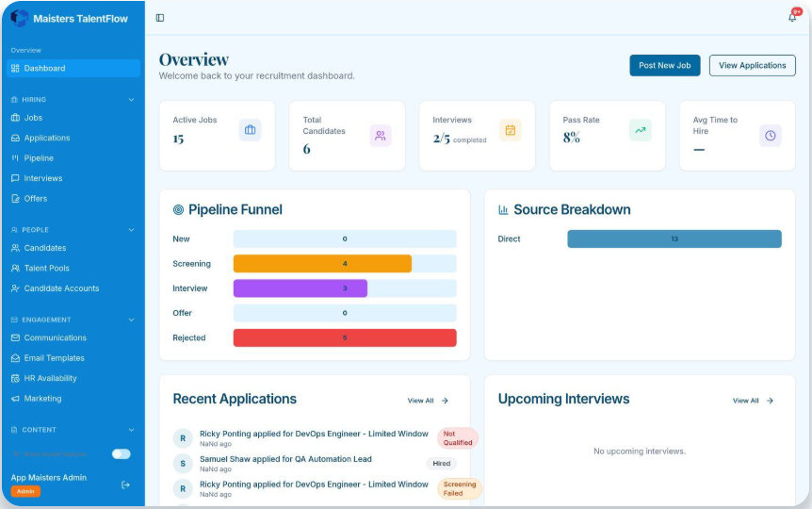The height and width of the screenshot is (509, 812).
Task: Open the Dashboard menu item
Action: pos(73,69)
